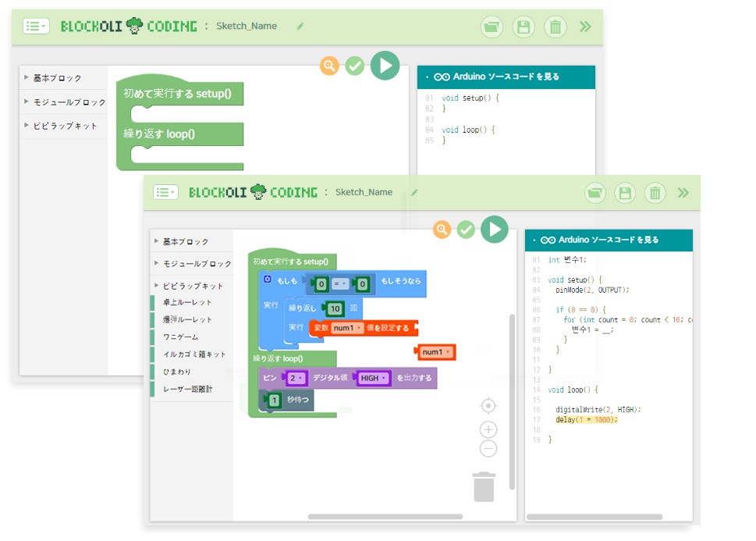Click the number 1 field in 秒待つ block
The image size is (756, 541).
click(275, 400)
